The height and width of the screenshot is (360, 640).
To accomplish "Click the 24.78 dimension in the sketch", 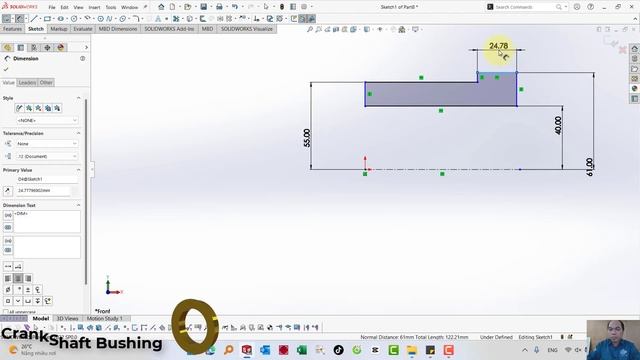I will tap(498, 46).
